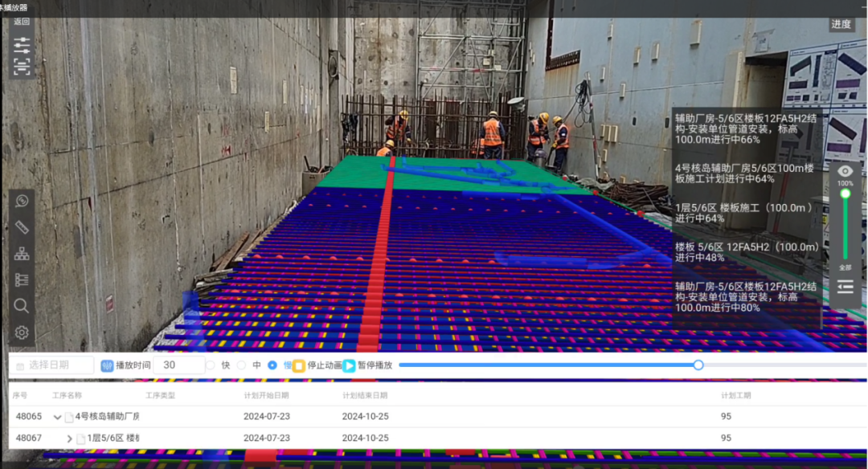
Task: Open the gear settings icon
Action: [22, 332]
